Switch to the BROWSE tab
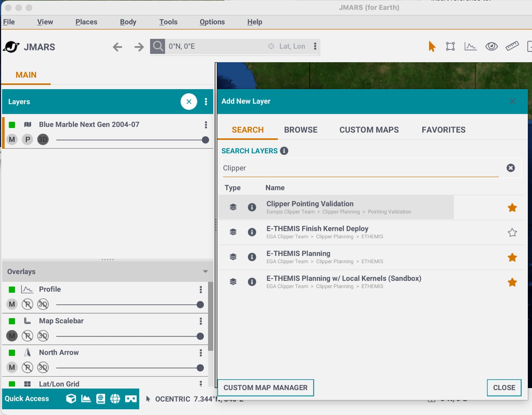The image size is (532, 415). (301, 130)
